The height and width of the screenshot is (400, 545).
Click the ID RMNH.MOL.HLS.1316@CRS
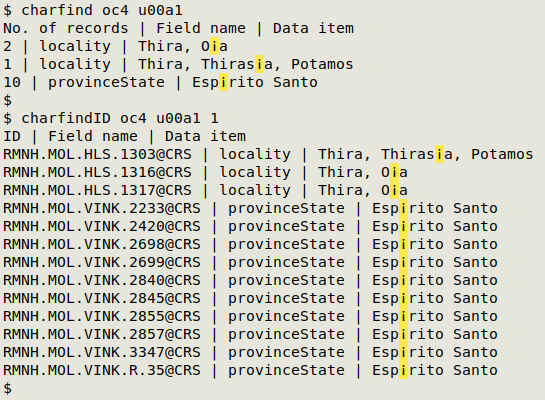(97, 172)
